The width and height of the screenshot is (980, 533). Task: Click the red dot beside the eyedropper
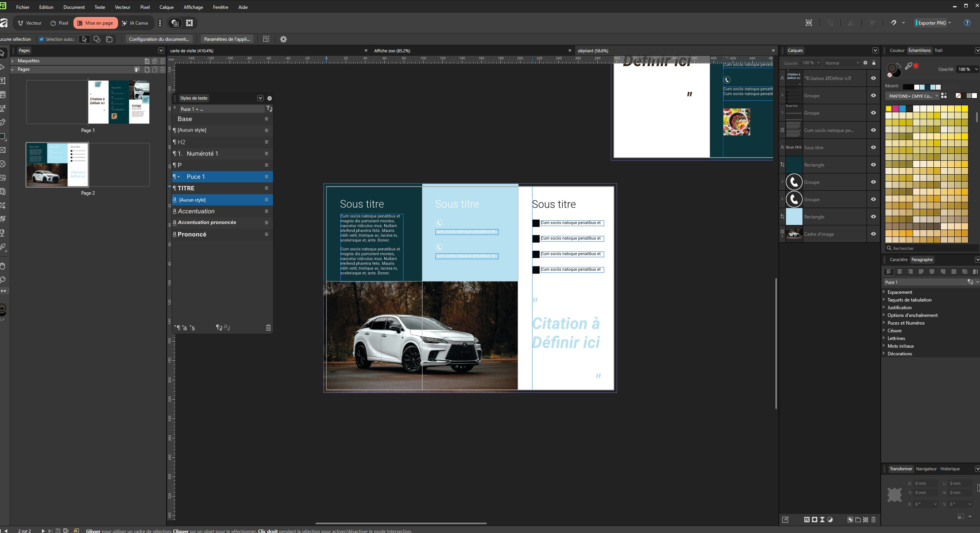[916, 66]
